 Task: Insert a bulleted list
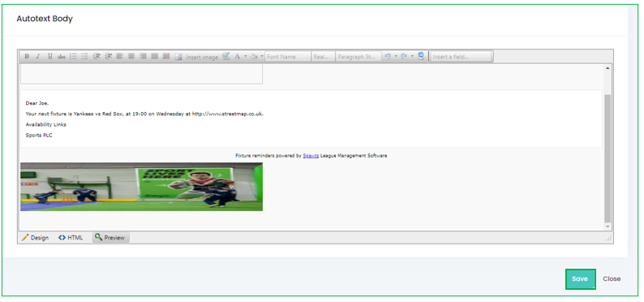84,57
